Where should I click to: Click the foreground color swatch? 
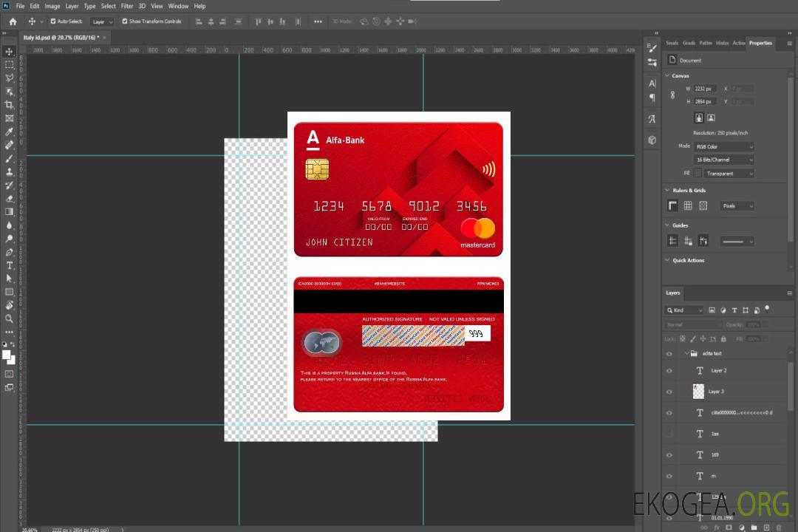pos(7,355)
